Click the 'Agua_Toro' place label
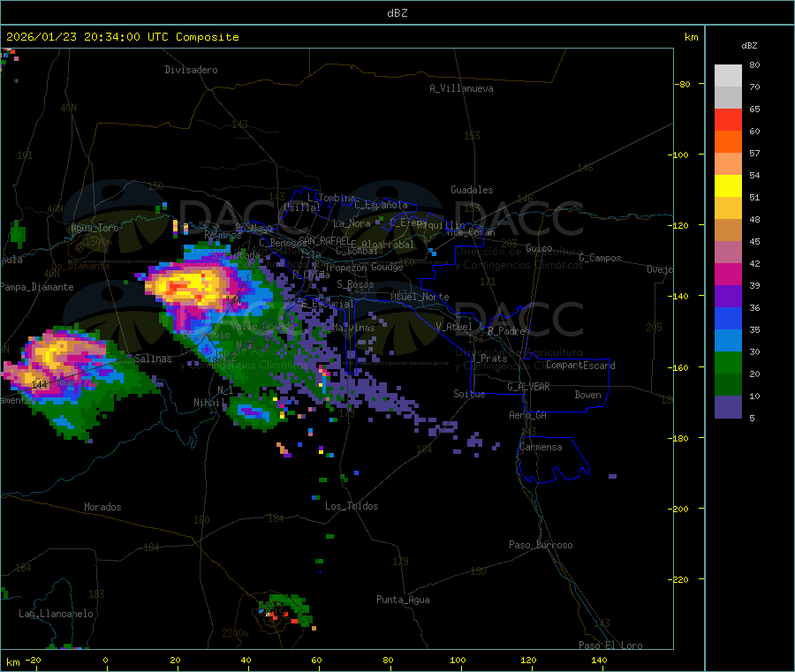 (95, 228)
